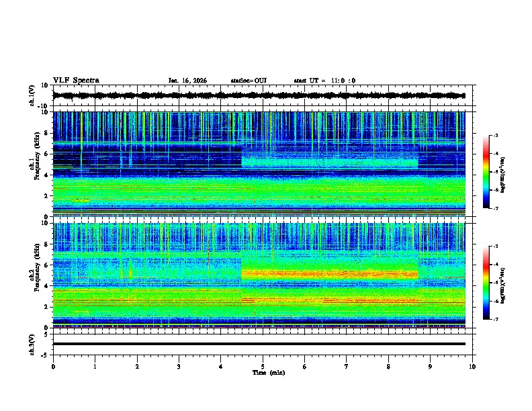Click the ch.2 Frequency (kHz) axis label
Image resolution: width=532 pixels, height=411 pixels.
pyautogui.click(x=35, y=267)
